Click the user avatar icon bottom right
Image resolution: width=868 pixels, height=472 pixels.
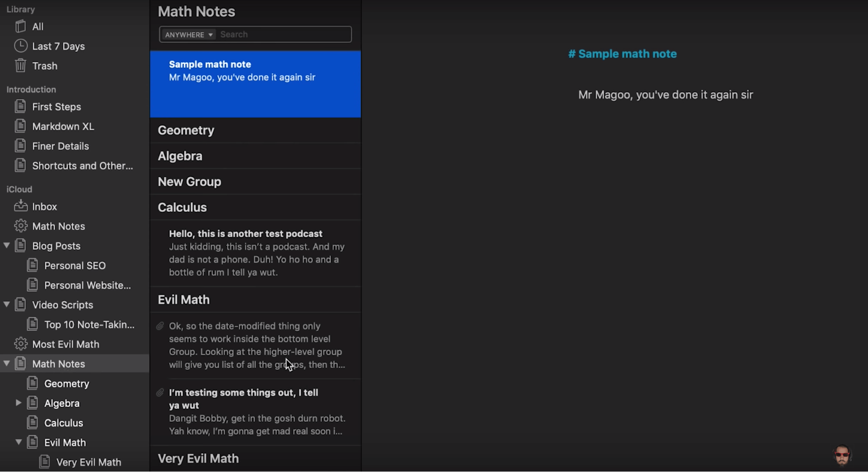point(842,454)
